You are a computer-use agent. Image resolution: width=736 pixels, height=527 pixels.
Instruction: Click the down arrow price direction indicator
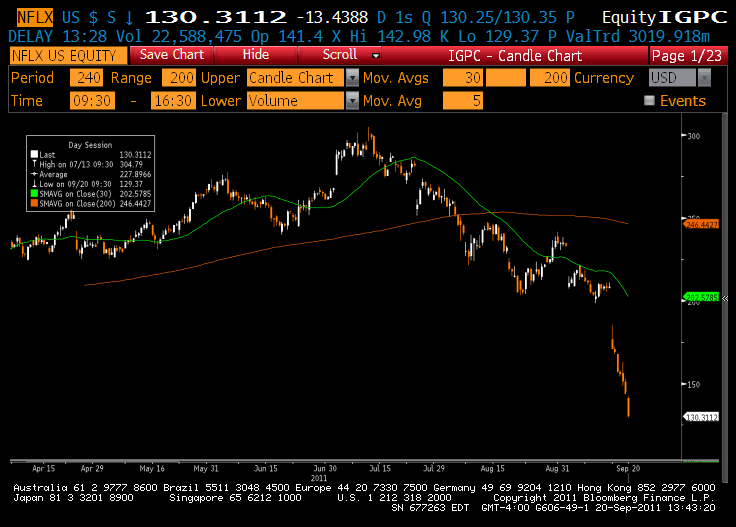pyautogui.click(x=129, y=18)
